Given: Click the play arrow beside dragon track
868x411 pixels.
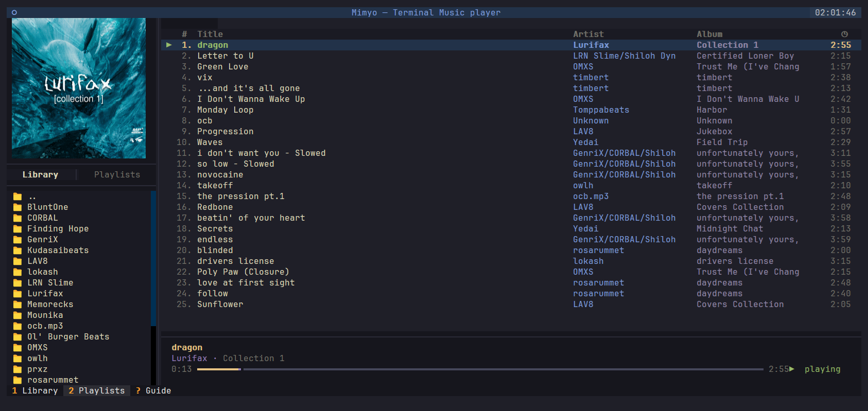Looking at the screenshot, I should point(169,45).
